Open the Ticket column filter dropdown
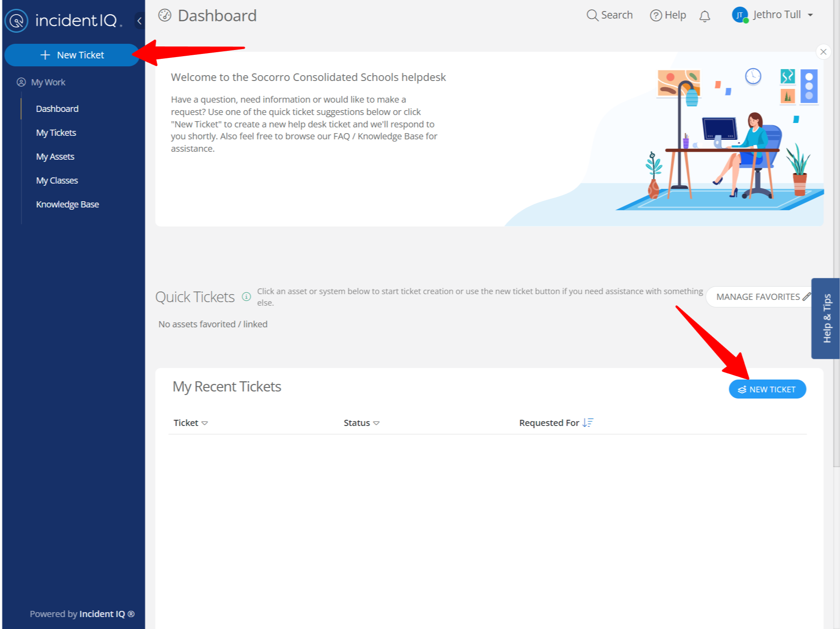 205,423
